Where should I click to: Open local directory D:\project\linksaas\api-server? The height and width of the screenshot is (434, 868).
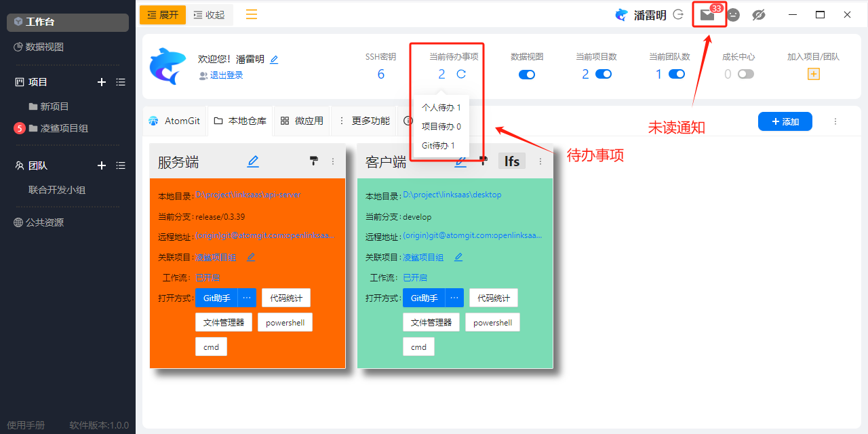(x=248, y=195)
